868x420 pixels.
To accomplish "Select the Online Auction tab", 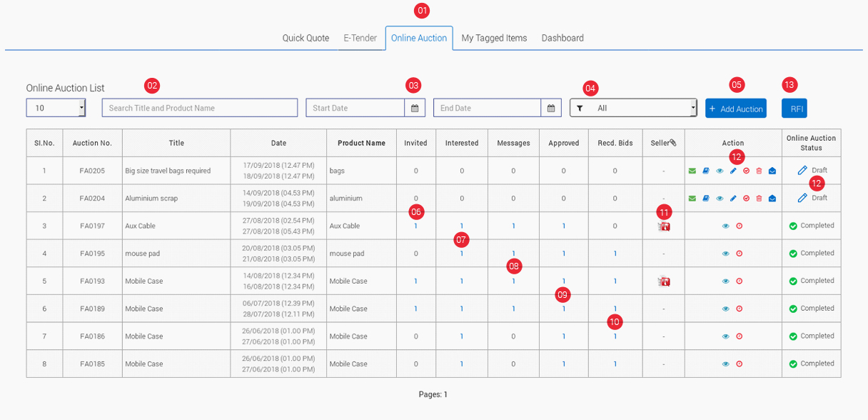I will point(419,38).
